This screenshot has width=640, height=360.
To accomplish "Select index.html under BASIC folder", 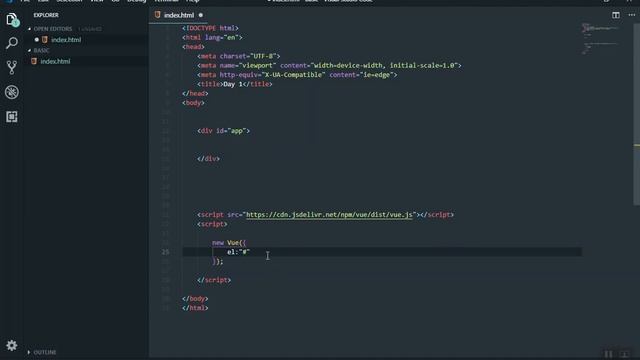I will [x=55, y=62].
